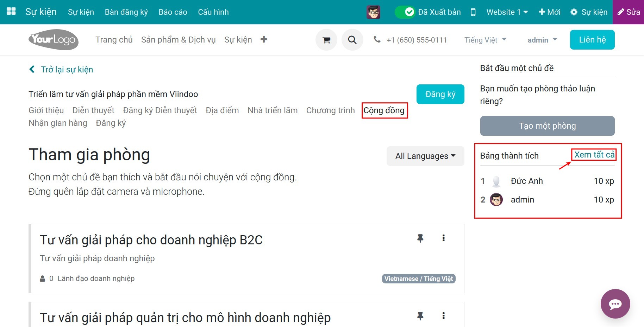This screenshot has width=644, height=327.
Task: Expand the All Languages filter dropdown
Action: (x=425, y=156)
